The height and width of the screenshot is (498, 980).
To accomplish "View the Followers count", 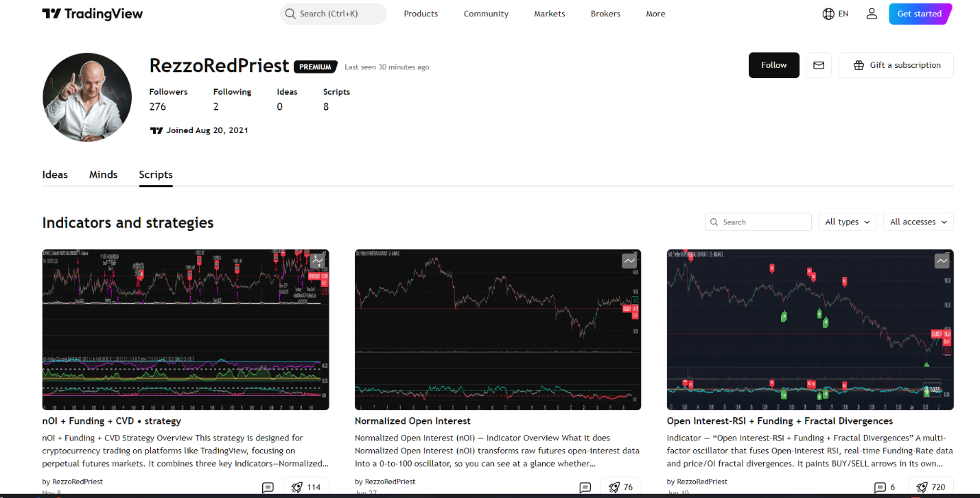I will (x=168, y=99).
